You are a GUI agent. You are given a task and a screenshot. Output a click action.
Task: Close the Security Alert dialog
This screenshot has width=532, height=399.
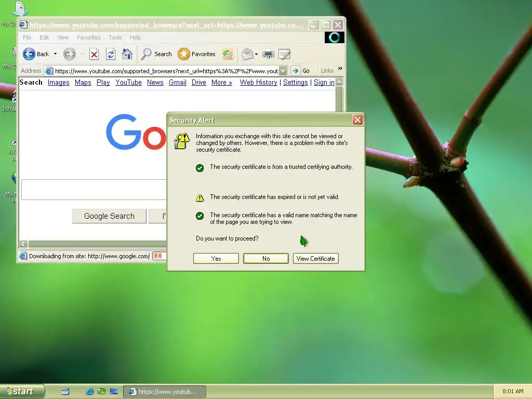pyautogui.click(x=357, y=120)
